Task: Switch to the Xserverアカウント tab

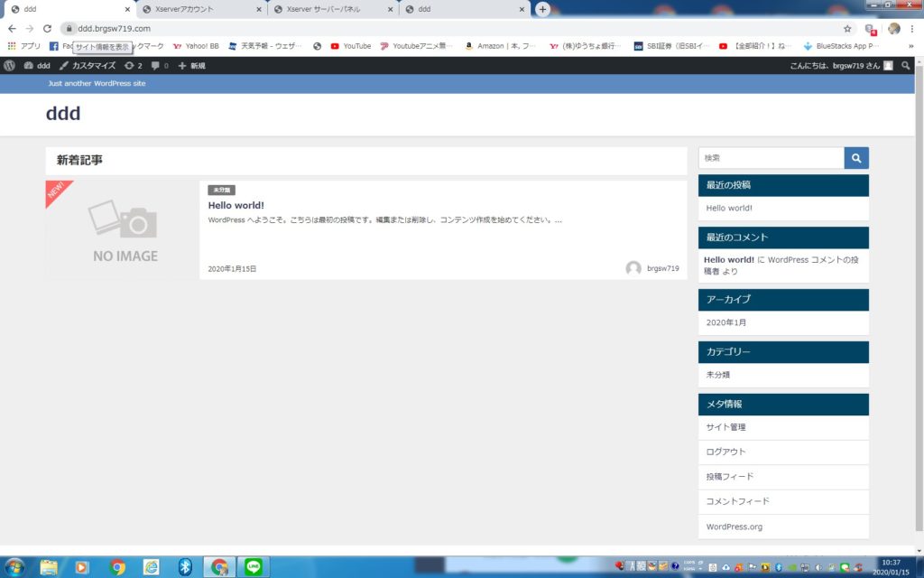Action: [199, 9]
